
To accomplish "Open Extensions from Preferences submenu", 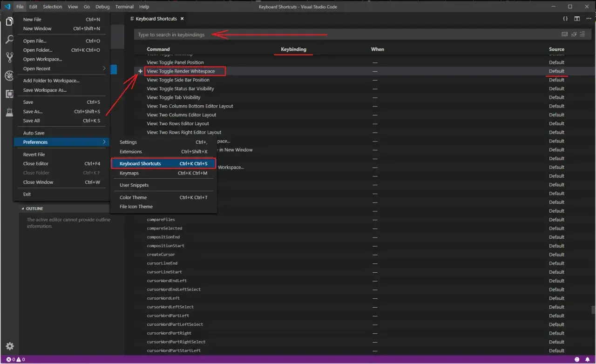I will point(163,151).
